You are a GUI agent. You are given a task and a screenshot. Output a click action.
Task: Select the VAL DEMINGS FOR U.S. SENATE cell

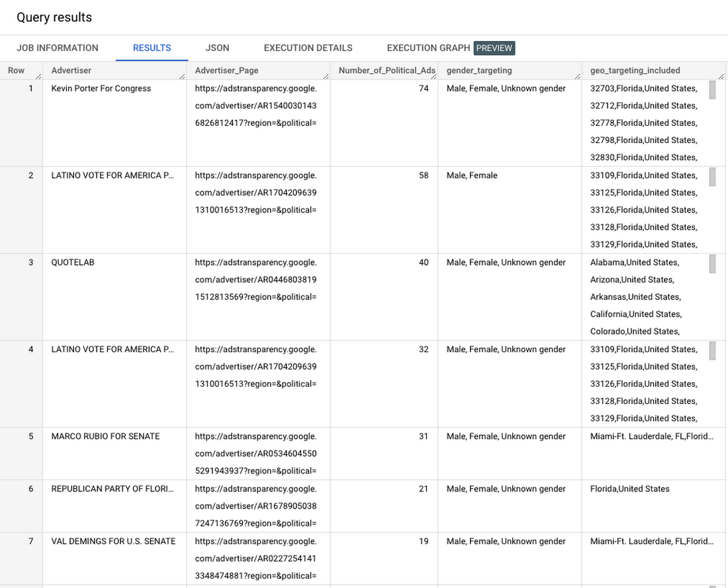pyautogui.click(x=114, y=559)
